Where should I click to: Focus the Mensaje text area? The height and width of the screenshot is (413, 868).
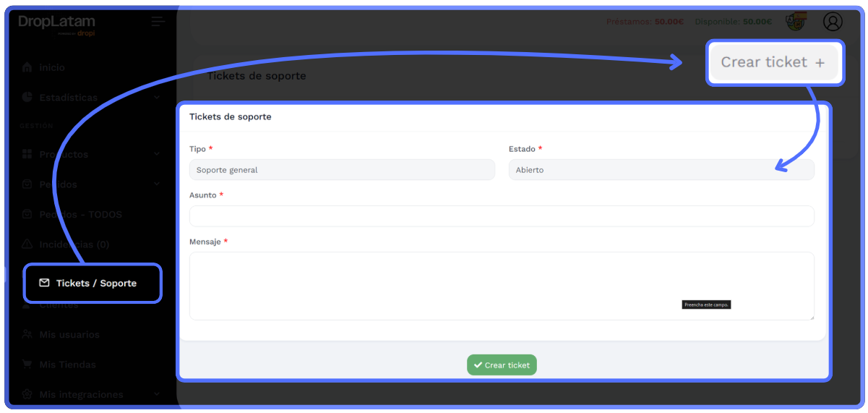pyautogui.click(x=501, y=286)
